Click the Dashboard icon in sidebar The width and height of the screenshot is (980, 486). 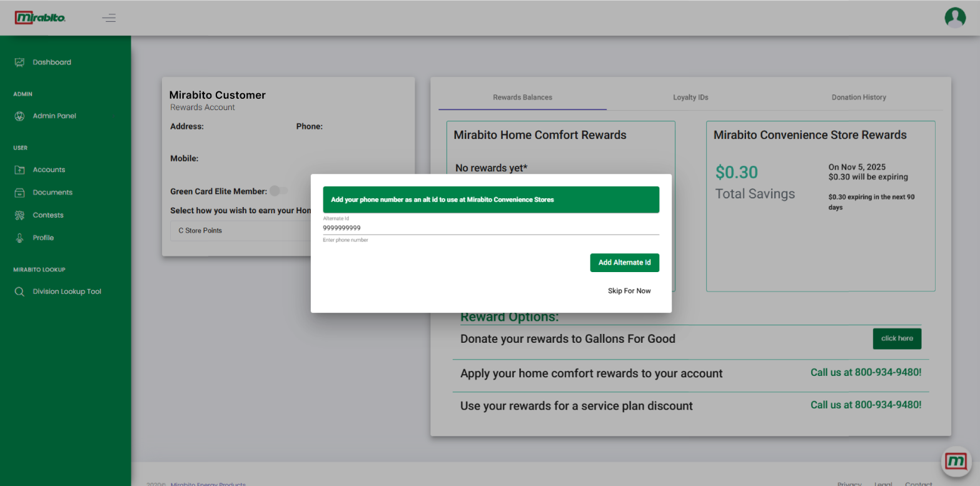click(x=19, y=63)
